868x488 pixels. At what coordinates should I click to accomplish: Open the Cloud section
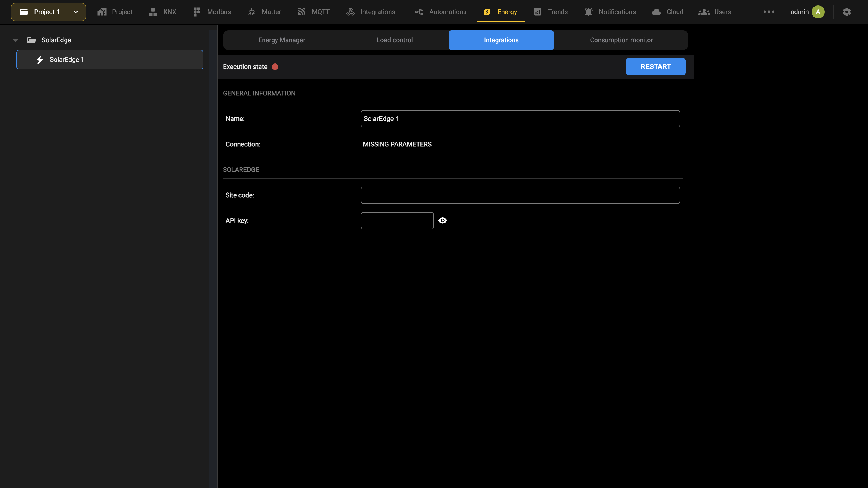click(x=668, y=12)
